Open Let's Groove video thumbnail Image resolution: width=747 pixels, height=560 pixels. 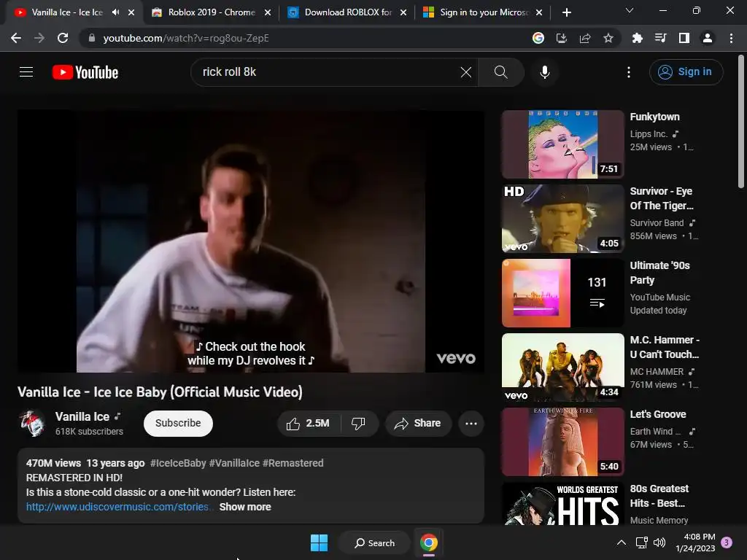[x=562, y=441]
